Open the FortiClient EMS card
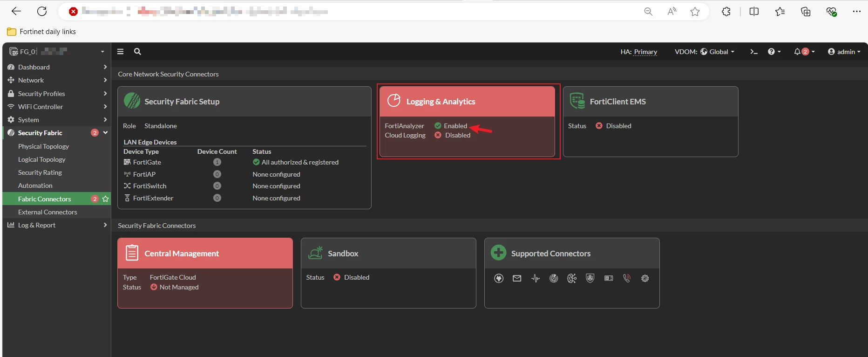This screenshot has width=868, height=357. pyautogui.click(x=651, y=122)
